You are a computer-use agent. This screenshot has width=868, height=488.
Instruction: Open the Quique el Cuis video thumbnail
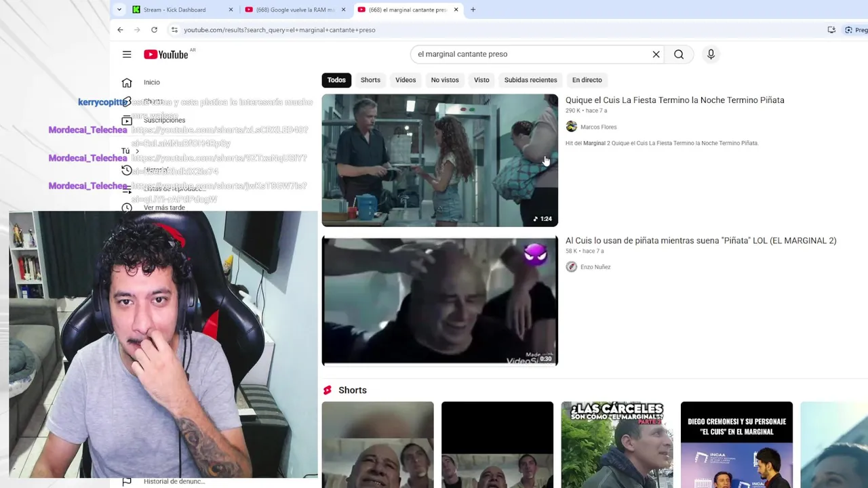pos(439,160)
